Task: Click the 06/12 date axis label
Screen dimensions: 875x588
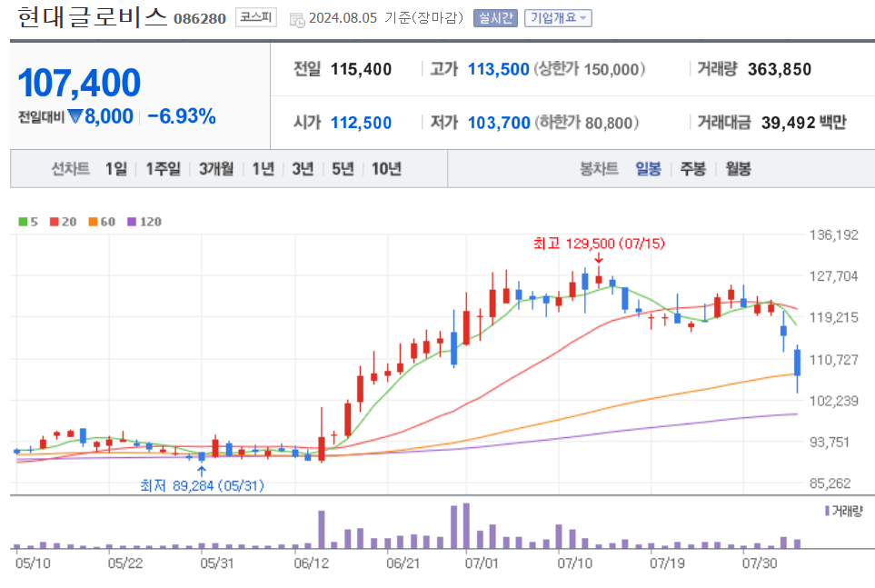Action: (312, 563)
